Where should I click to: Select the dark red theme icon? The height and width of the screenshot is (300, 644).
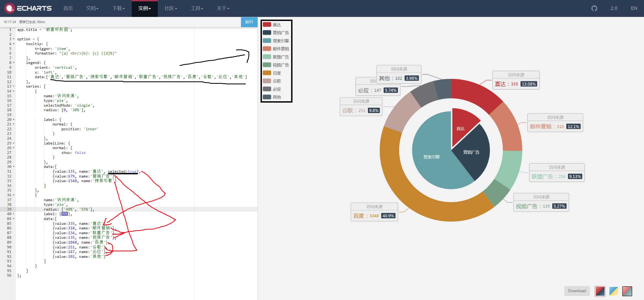pyautogui.click(x=600, y=291)
